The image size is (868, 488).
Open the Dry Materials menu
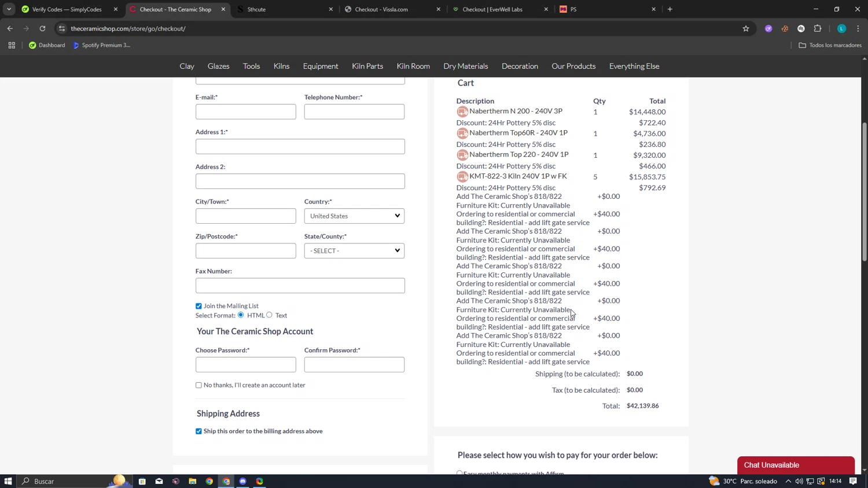466,66
